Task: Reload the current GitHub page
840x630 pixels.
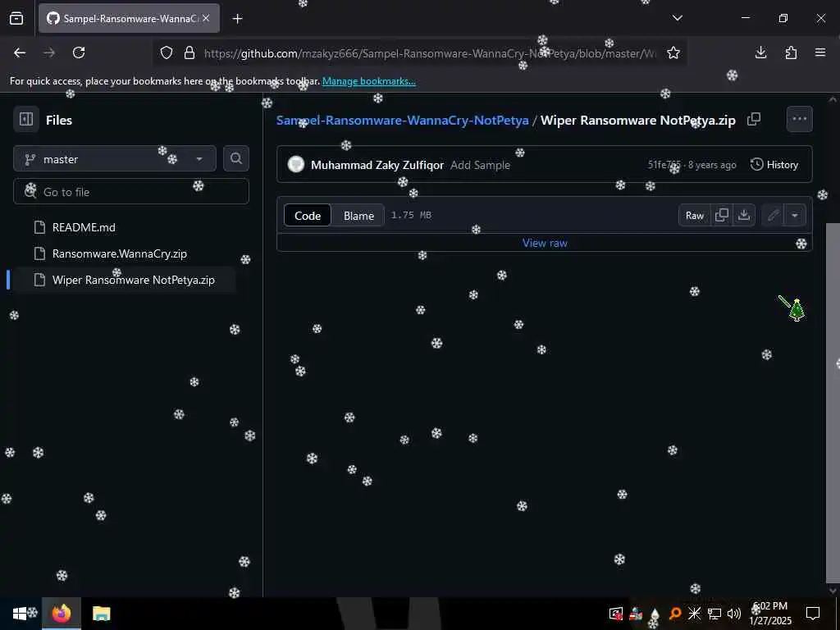Action: [79, 52]
